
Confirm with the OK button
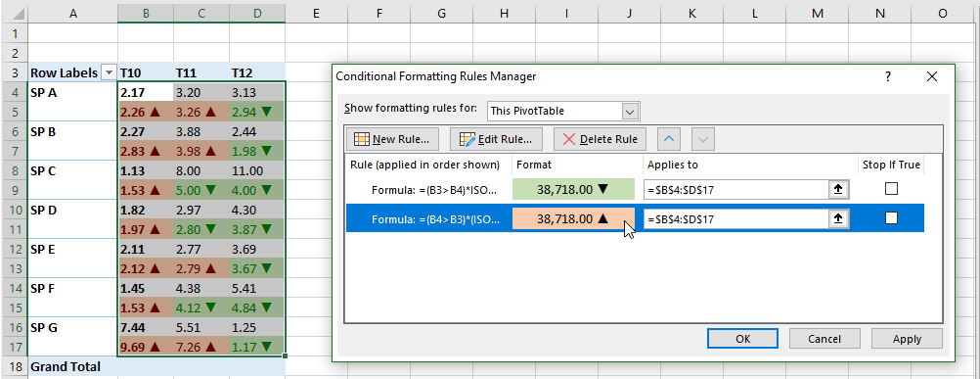tap(743, 338)
